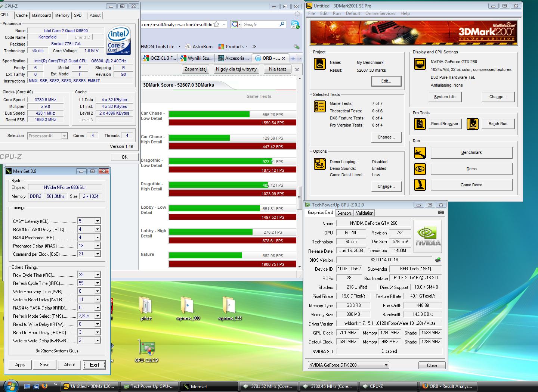Click the Nigdy dla tej witryny button

click(236, 69)
